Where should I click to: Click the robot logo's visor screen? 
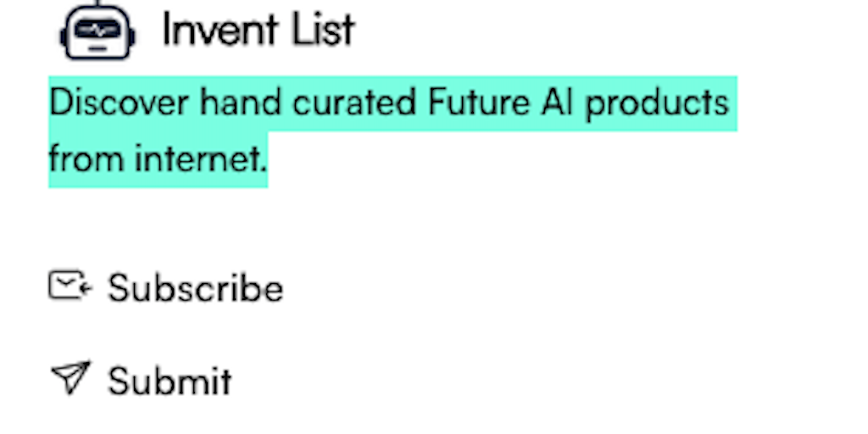coord(98,30)
